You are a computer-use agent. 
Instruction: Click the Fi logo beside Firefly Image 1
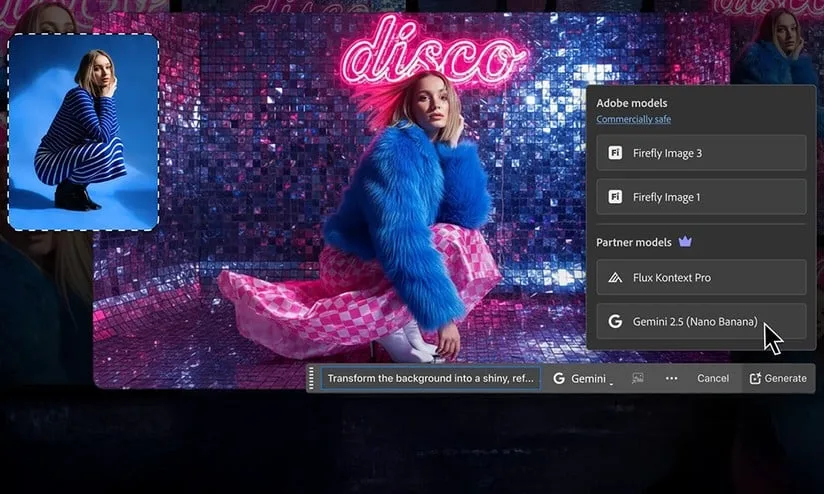pos(615,197)
